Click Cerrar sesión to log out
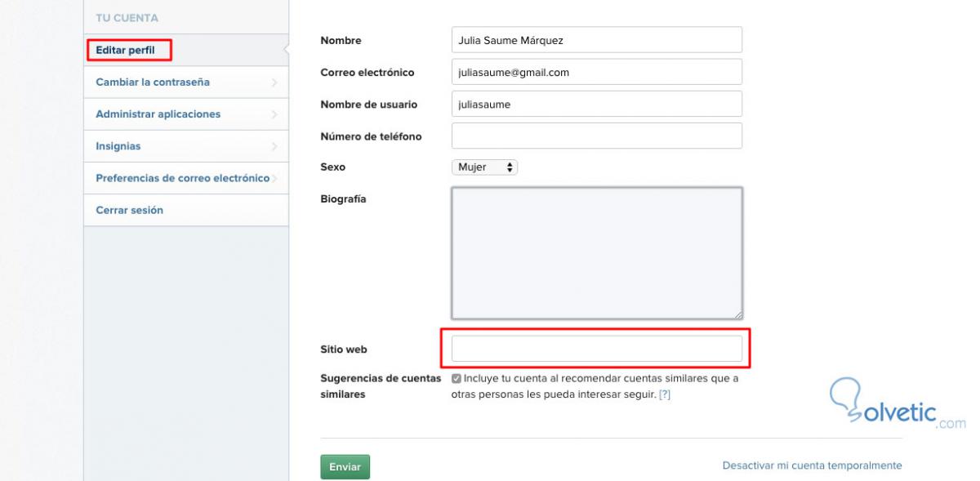 129,210
